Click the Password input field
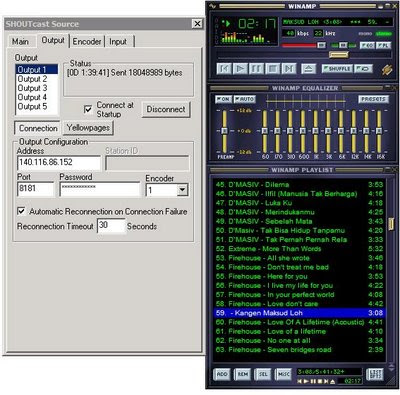The width and height of the screenshot is (400, 395). (100, 189)
